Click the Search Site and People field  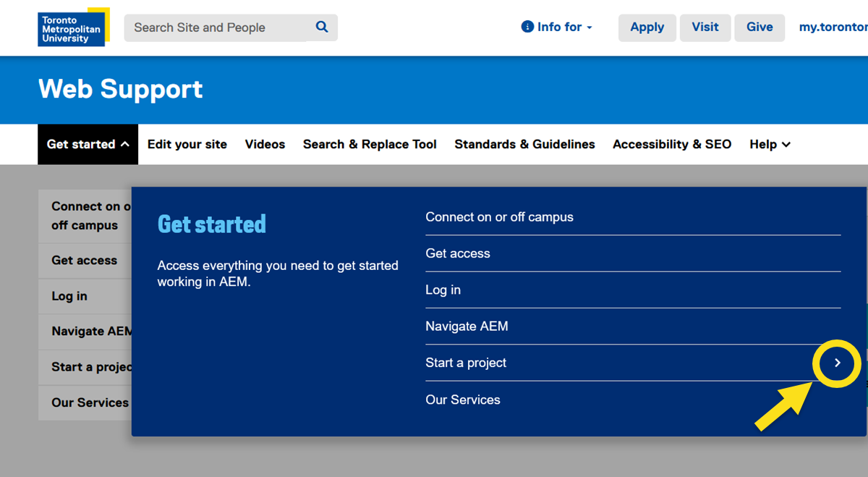tap(216, 28)
